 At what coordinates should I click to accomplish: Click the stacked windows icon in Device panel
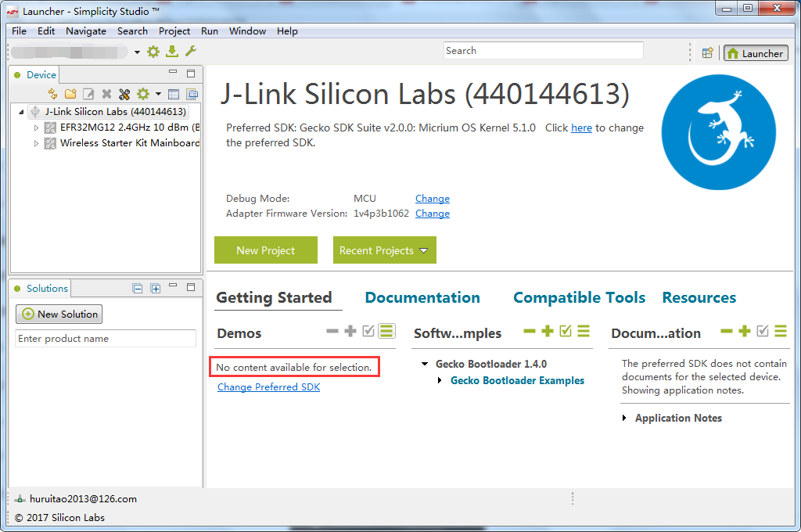[192, 94]
